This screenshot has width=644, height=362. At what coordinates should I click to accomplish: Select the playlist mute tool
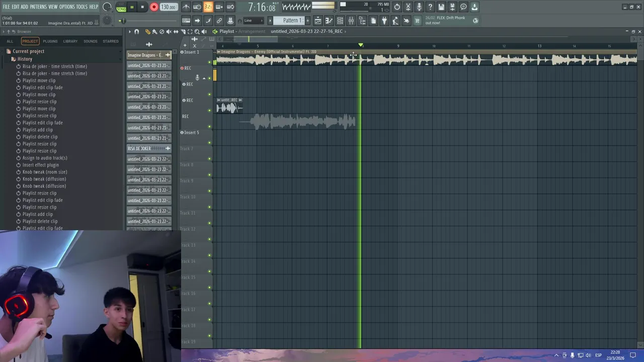pos(169,32)
